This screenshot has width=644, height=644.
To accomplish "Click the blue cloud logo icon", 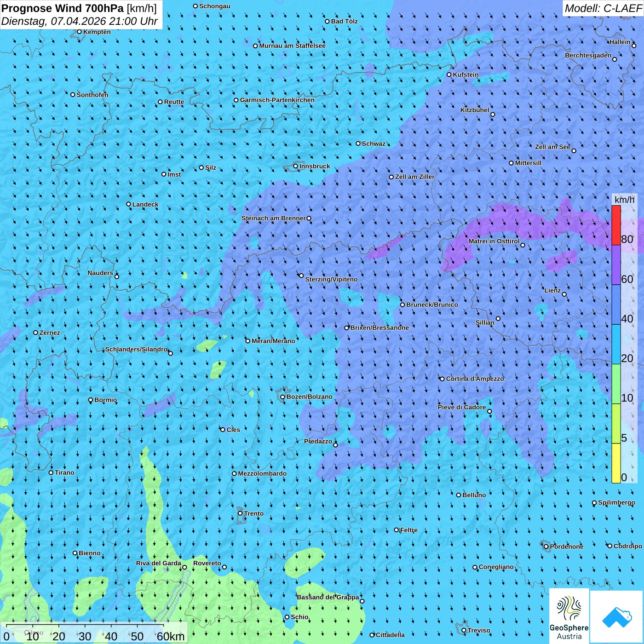I will [x=617, y=617].
